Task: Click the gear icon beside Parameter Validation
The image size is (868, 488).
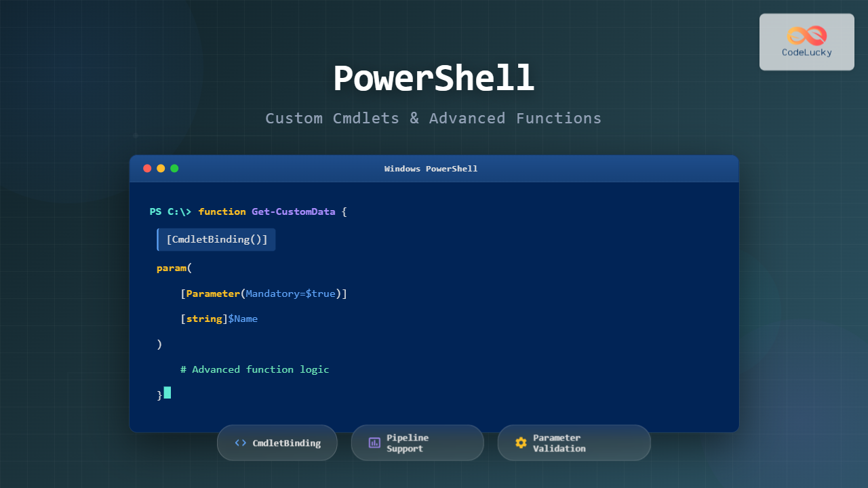Action: click(521, 443)
